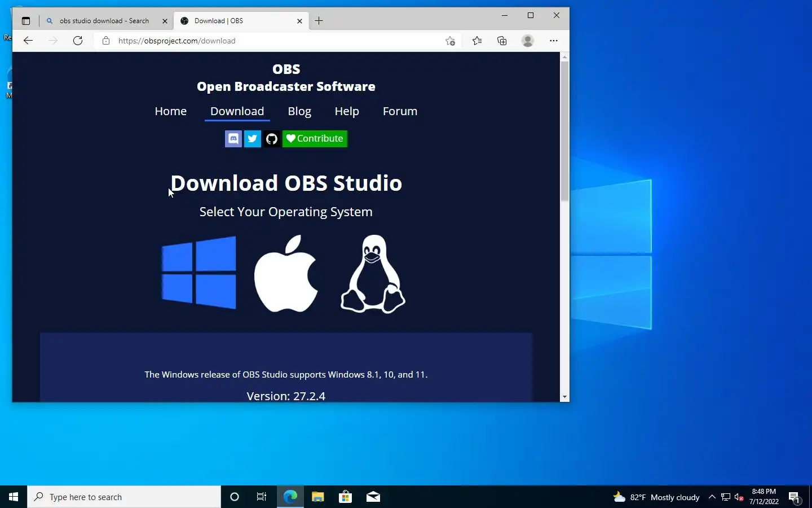Select the Apple macOS logo

286,273
